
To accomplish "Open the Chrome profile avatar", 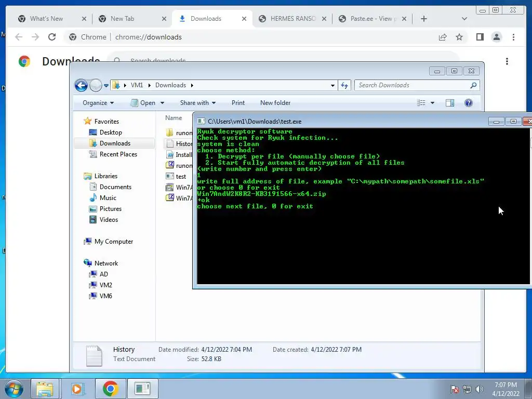I will click(x=496, y=37).
